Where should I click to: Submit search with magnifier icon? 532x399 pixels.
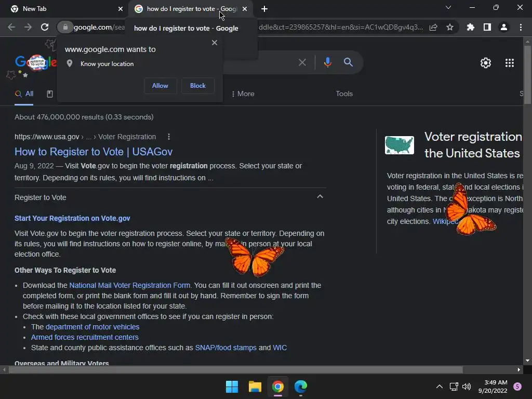tap(348, 62)
